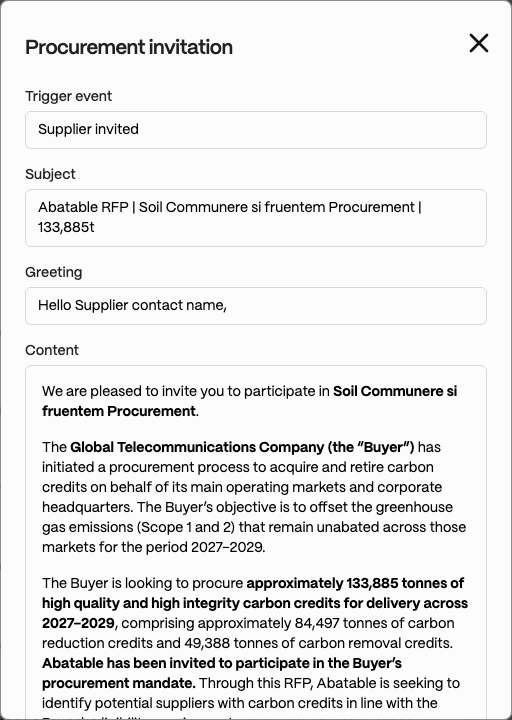Viewport: 512px width, 720px height.
Task: Open the Trigger event field showing Supplier invited
Action: pyautogui.click(x=256, y=130)
